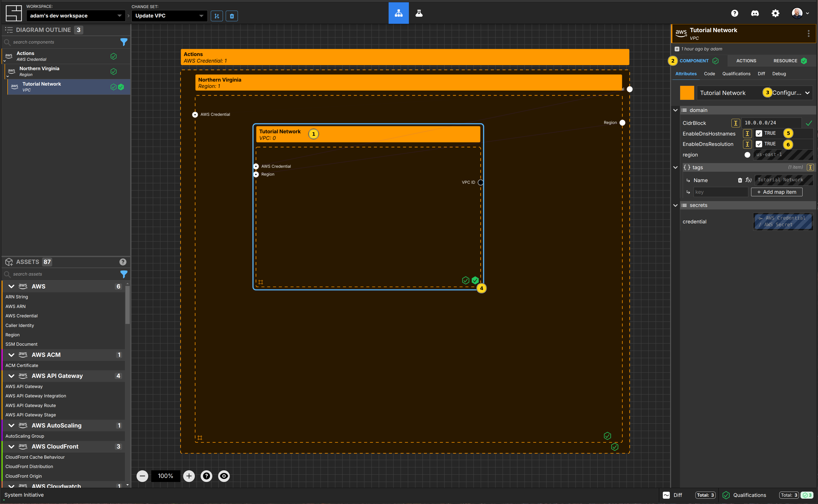The width and height of the screenshot is (818, 504).
Task: Click the merge change set icon
Action: click(217, 16)
